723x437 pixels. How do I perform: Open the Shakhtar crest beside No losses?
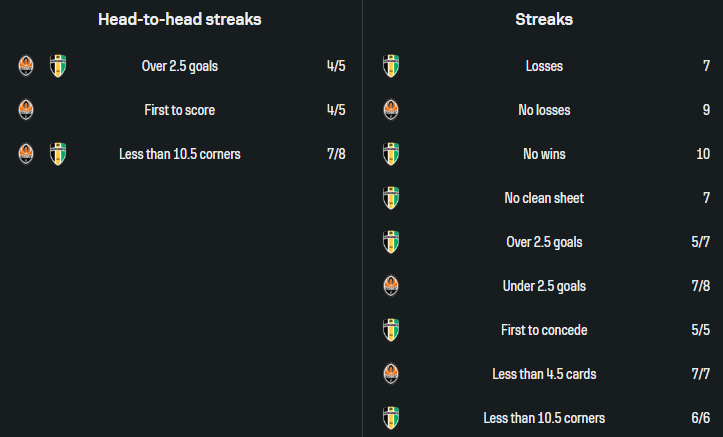click(391, 110)
